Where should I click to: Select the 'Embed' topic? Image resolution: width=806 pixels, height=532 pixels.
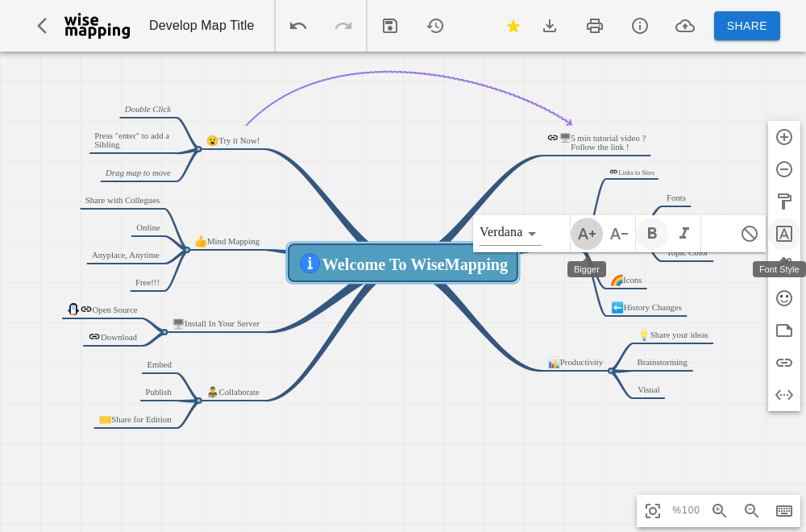159,364
